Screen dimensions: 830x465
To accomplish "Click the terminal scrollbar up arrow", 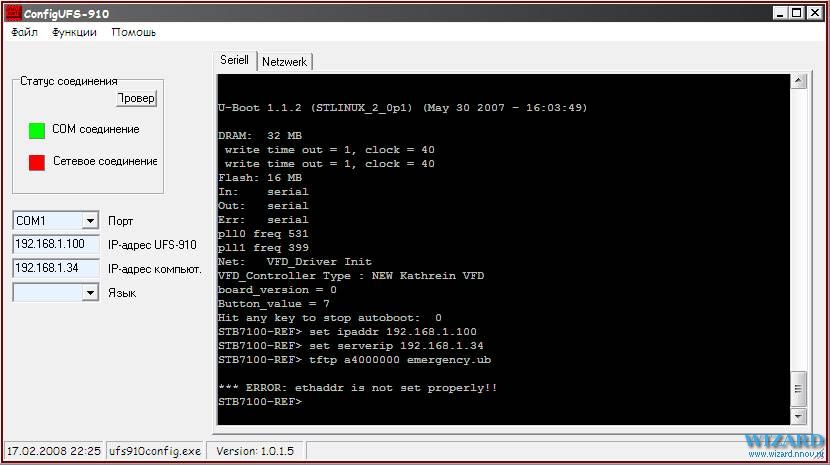I will click(799, 81).
